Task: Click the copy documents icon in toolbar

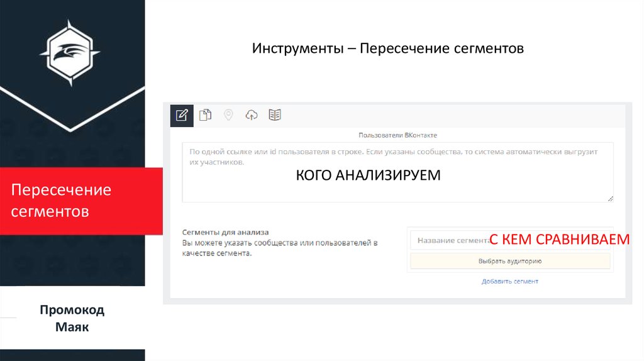Action: [x=205, y=115]
